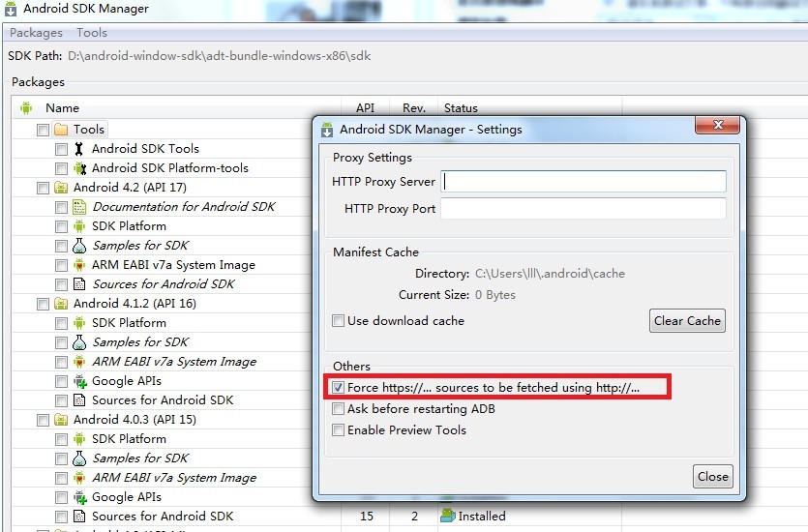Check the Android 4.2 (API 17) group checkbox
Viewport: 808px width, 532px height.
tap(43, 188)
